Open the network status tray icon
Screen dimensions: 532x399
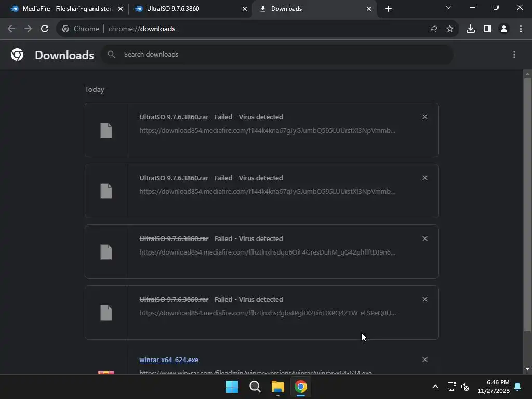451,387
